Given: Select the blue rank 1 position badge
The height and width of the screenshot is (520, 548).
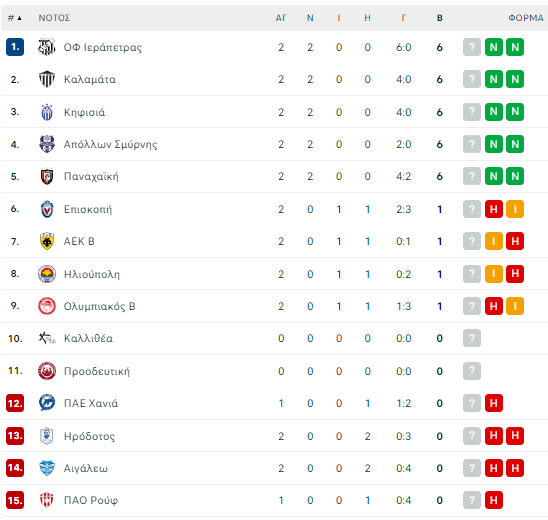Looking at the screenshot, I should (x=15, y=47).
